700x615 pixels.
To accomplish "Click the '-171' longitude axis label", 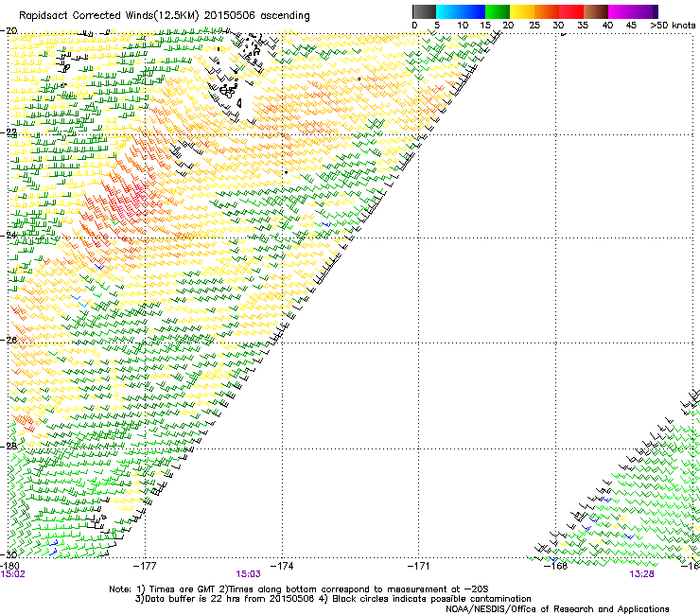I will (x=418, y=566).
